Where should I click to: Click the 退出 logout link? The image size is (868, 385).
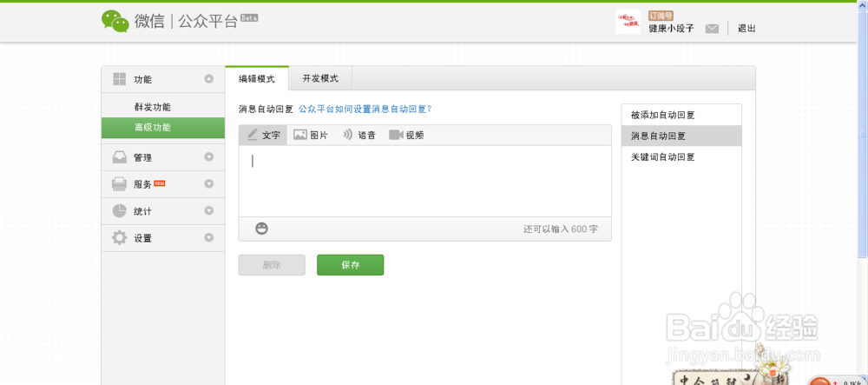(746, 29)
